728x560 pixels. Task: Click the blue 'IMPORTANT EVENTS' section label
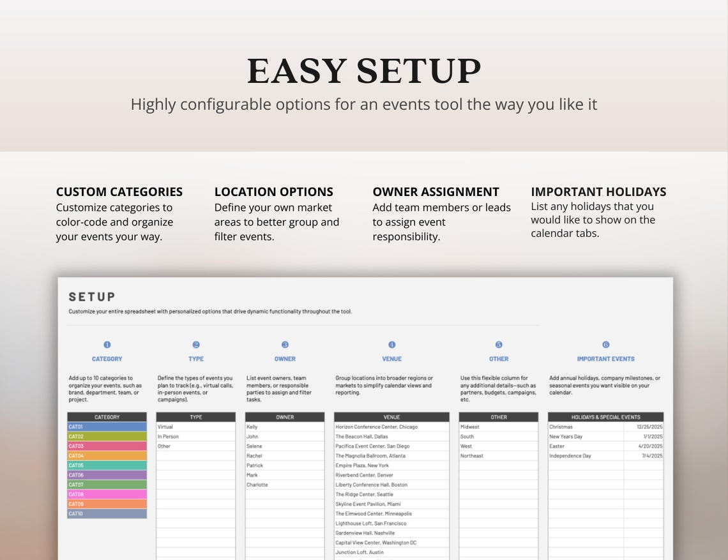tap(606, 359)
